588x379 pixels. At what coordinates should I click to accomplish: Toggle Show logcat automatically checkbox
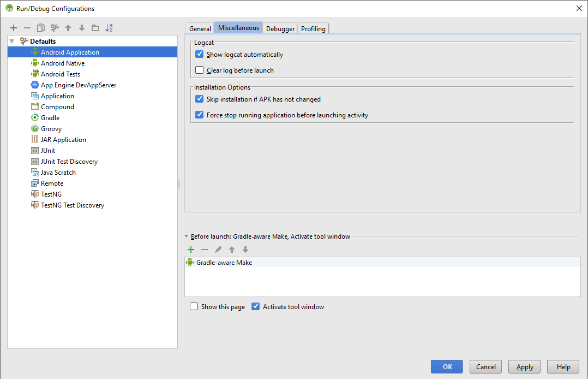(200, 54)
